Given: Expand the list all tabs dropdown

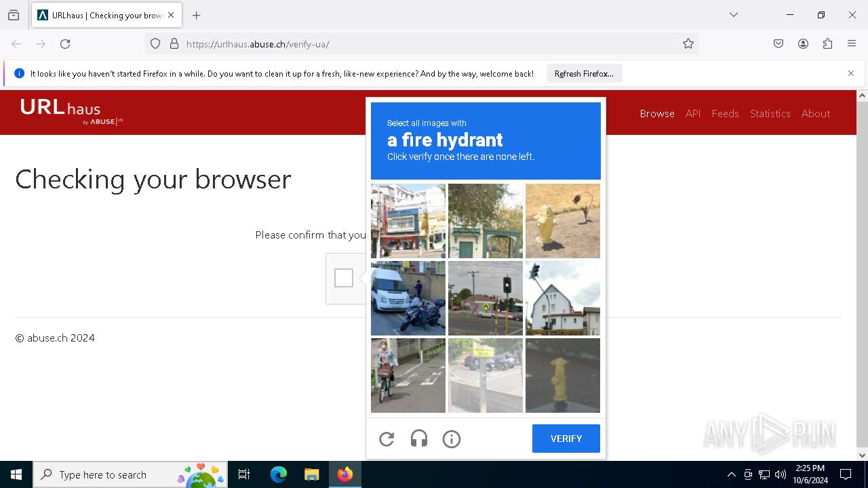Looking at the screenshot, I should pyautogui.click(x=734, y=15).
